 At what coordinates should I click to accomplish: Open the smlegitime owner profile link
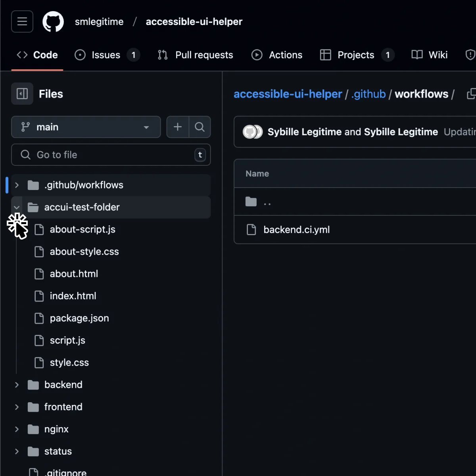coord(99,22)
